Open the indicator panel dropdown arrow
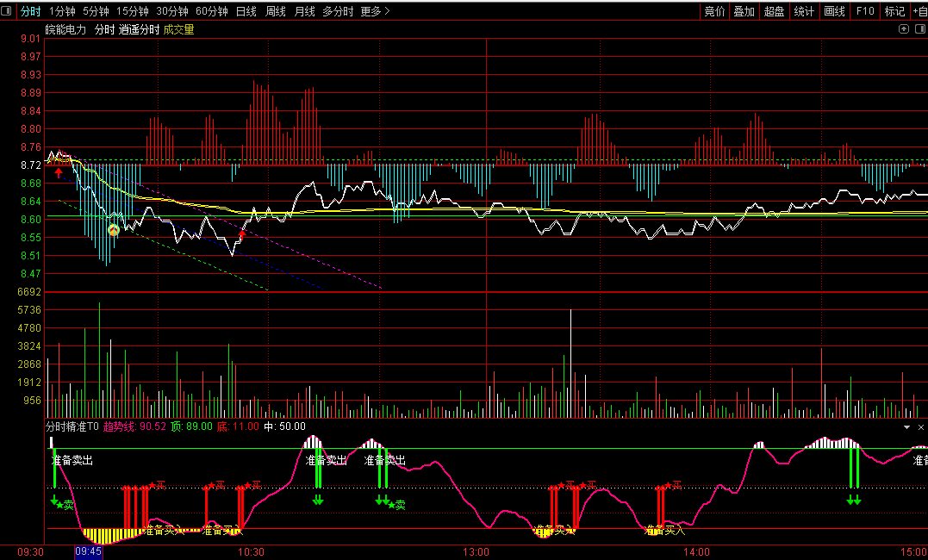Image resolution: width=928 pixels, height=560 pixels. point(906,426)
